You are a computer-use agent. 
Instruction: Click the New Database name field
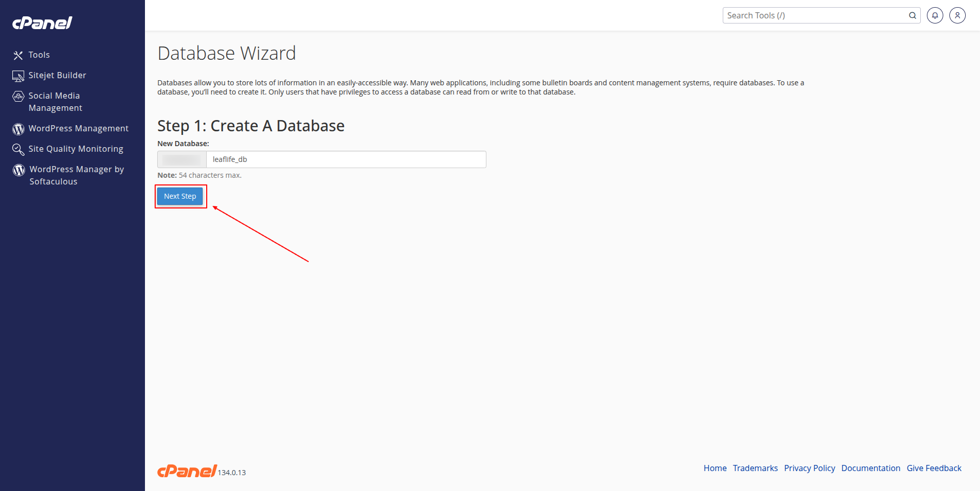[346, 159]
